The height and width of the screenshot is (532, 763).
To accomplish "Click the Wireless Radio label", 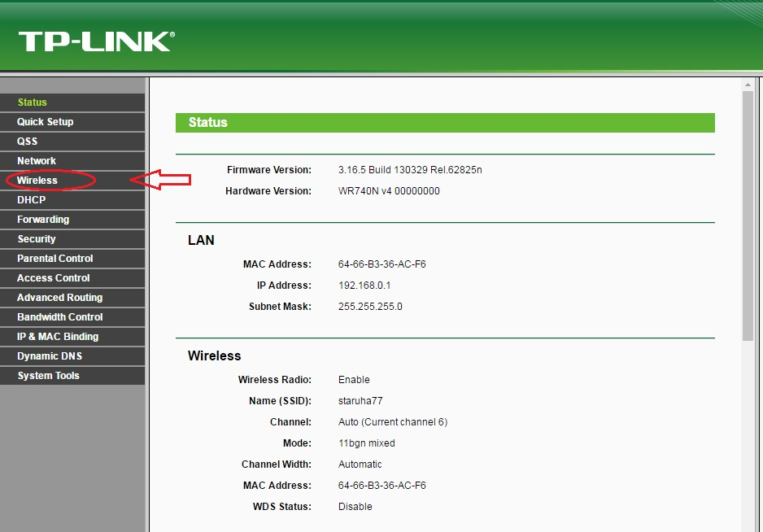I will point(274,380).
